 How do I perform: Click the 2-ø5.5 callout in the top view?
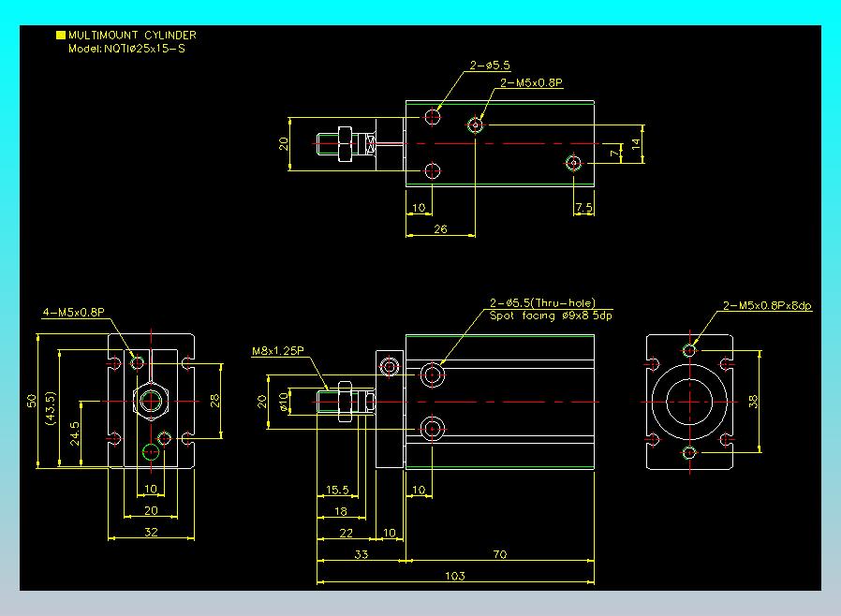coord(490,66)
